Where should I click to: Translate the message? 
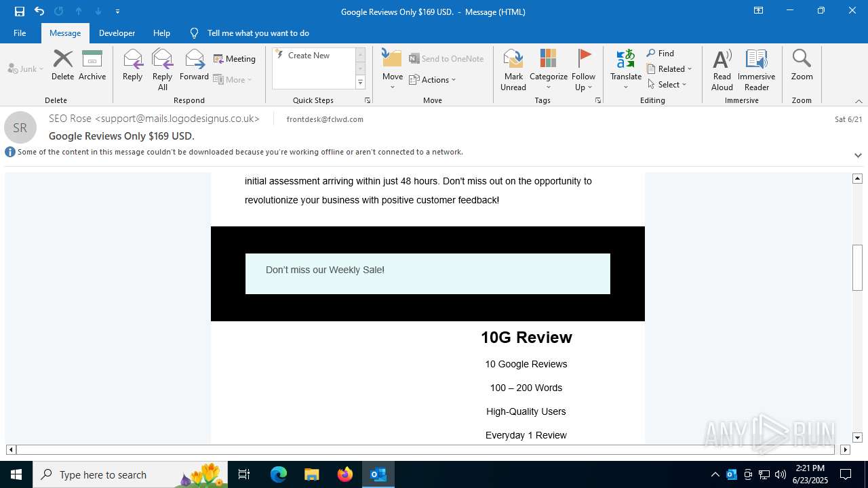pos(626,69)
